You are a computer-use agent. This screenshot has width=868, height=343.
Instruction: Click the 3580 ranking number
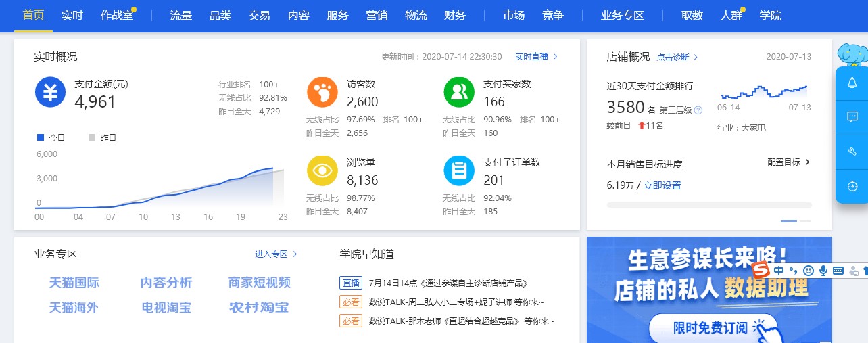point(625,108)
